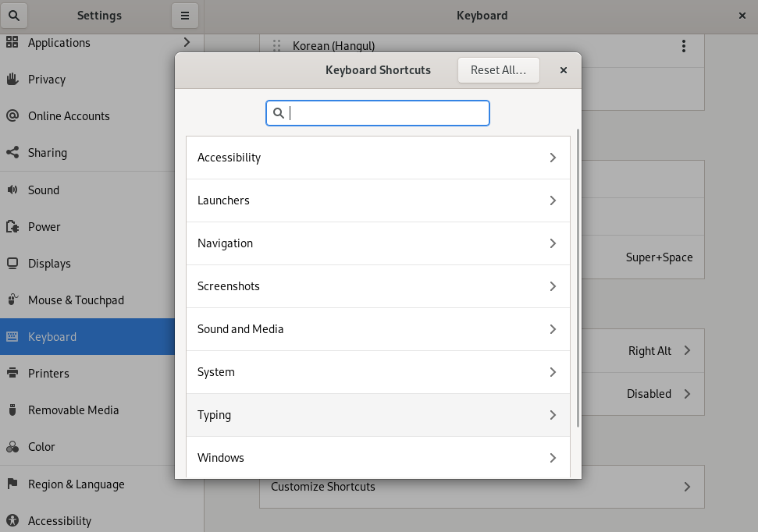Click the shortcuts list vertical scrollbar

pos(578,277)
